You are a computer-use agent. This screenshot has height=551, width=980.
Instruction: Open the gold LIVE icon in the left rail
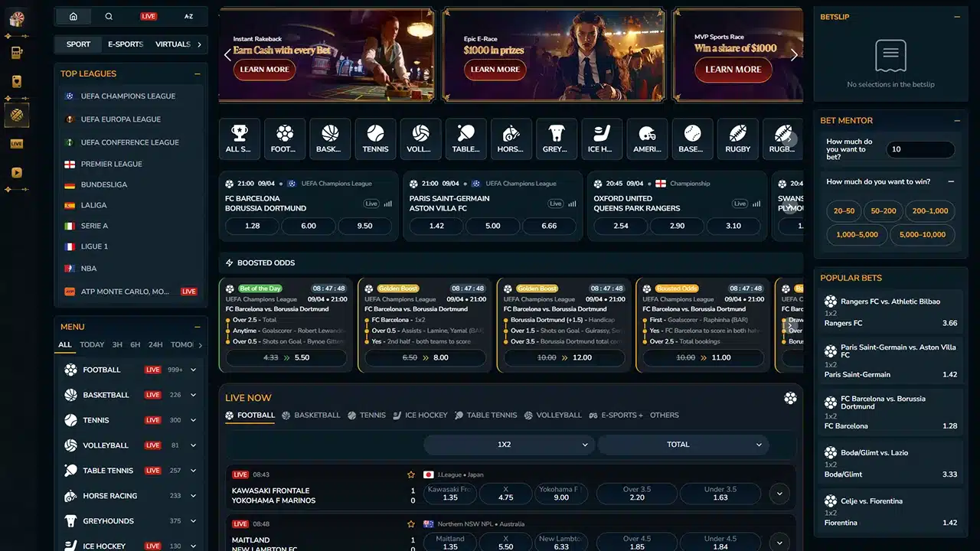coord(16,144)
